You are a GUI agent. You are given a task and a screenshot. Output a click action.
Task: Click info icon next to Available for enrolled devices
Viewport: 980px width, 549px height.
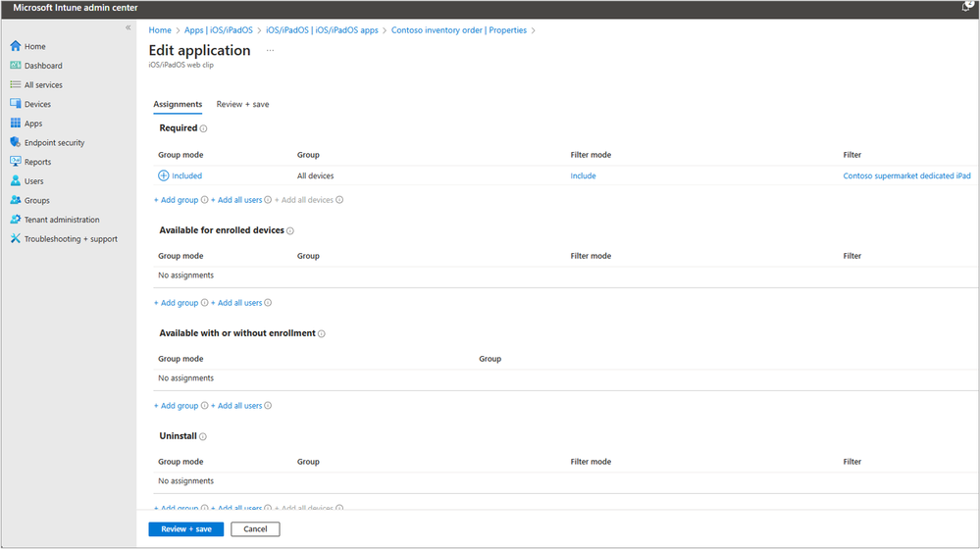(x=290, y=231)
